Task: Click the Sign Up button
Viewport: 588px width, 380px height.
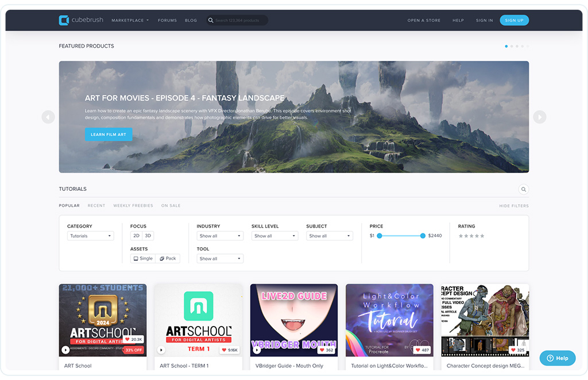Action: point(514,20)
